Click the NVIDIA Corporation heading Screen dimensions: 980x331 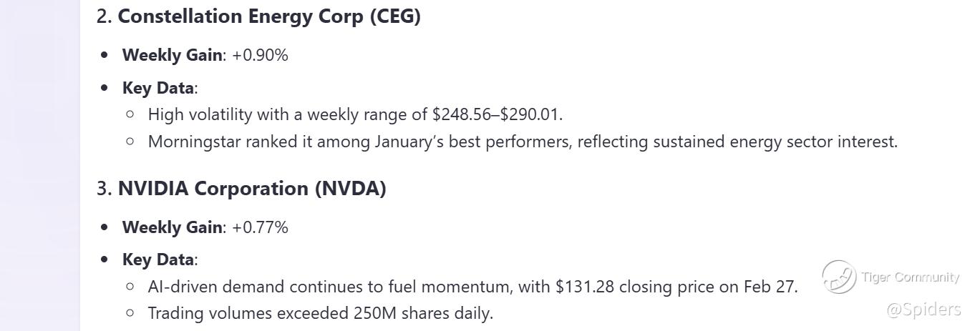215,189
